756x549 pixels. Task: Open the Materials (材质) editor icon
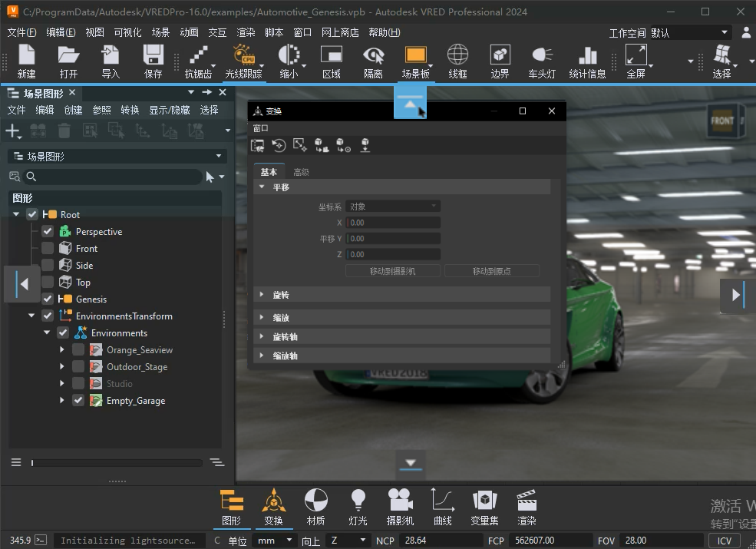tap(315, 507)
